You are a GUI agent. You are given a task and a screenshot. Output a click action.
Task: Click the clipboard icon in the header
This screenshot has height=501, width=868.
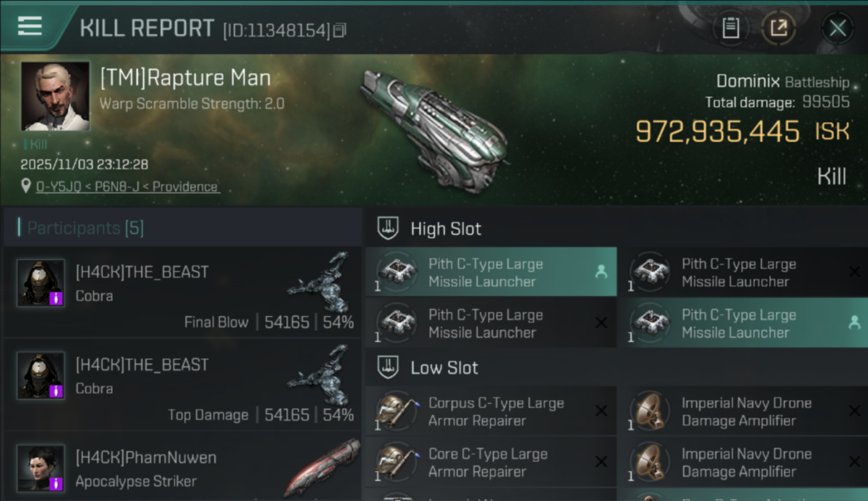pos(730,28)
